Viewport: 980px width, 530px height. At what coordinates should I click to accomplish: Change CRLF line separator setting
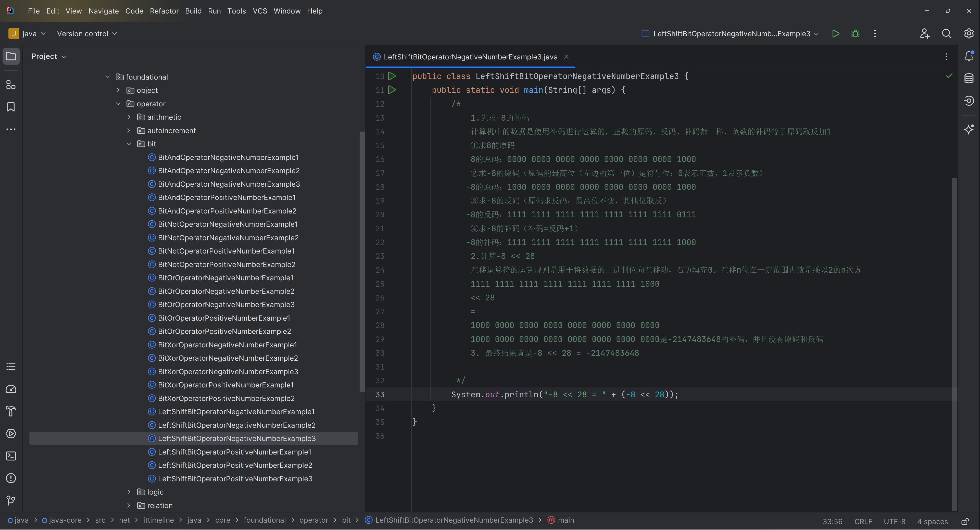pos(863,521)
